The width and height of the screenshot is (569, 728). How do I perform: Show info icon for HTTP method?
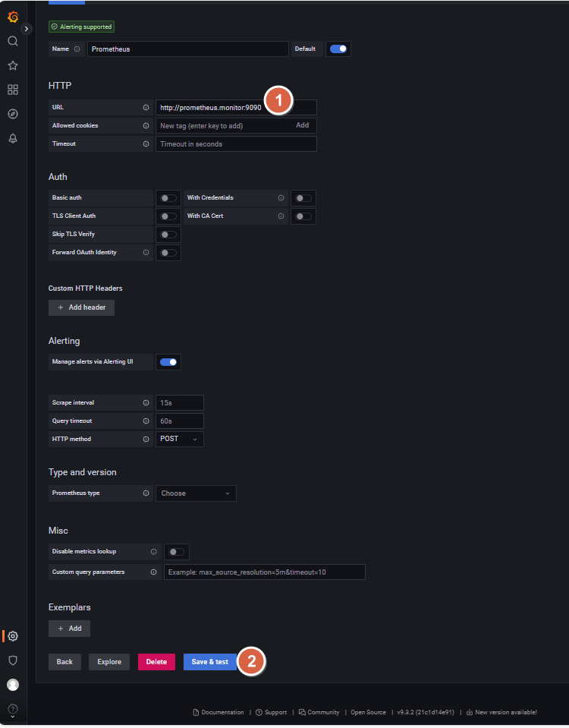(x=146, y=440)
